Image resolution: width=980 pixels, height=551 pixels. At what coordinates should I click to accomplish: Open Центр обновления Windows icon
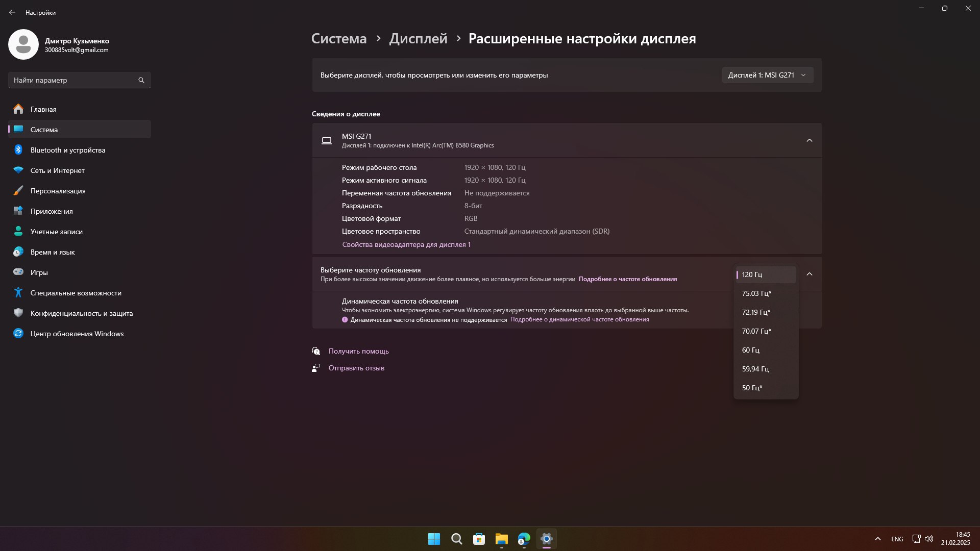[18, 334]
